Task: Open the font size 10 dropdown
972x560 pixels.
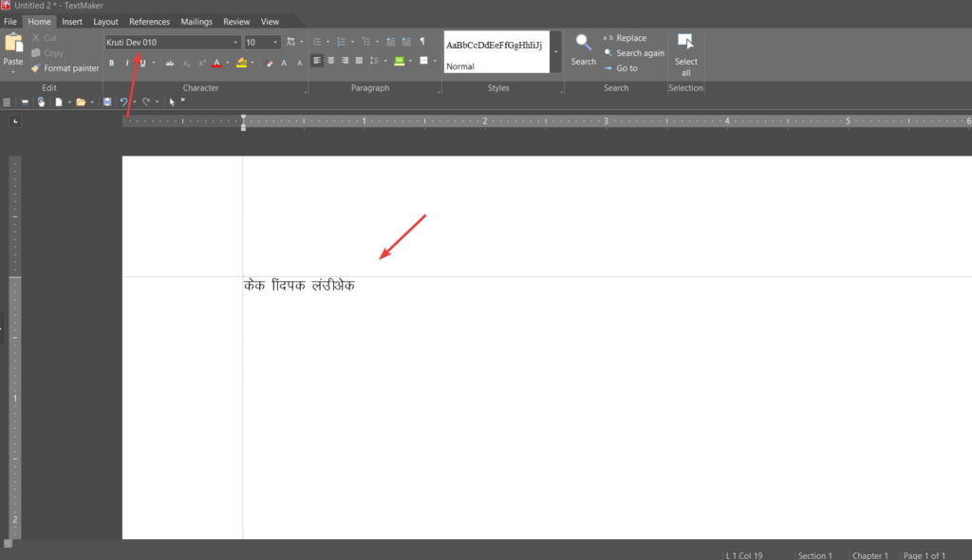Action: [275, 42]
